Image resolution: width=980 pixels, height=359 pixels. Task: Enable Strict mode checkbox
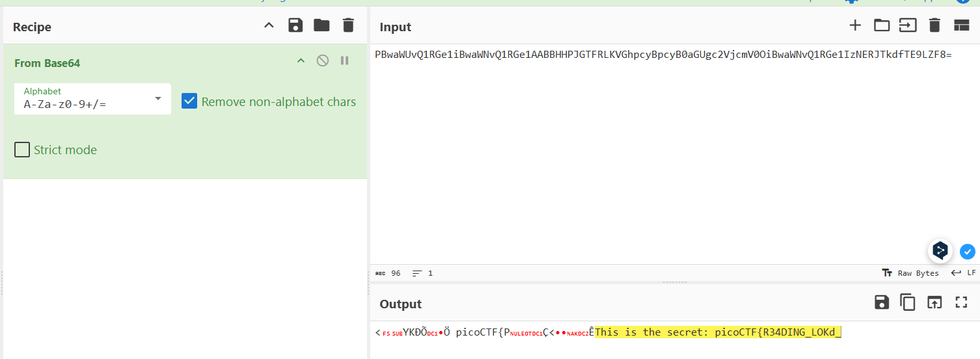tap(22, 150)
